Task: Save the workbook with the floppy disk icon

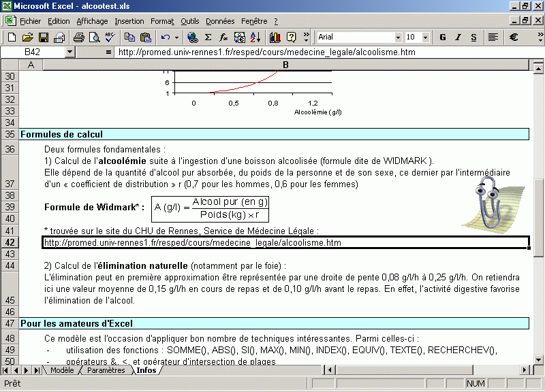Action: 44,37
